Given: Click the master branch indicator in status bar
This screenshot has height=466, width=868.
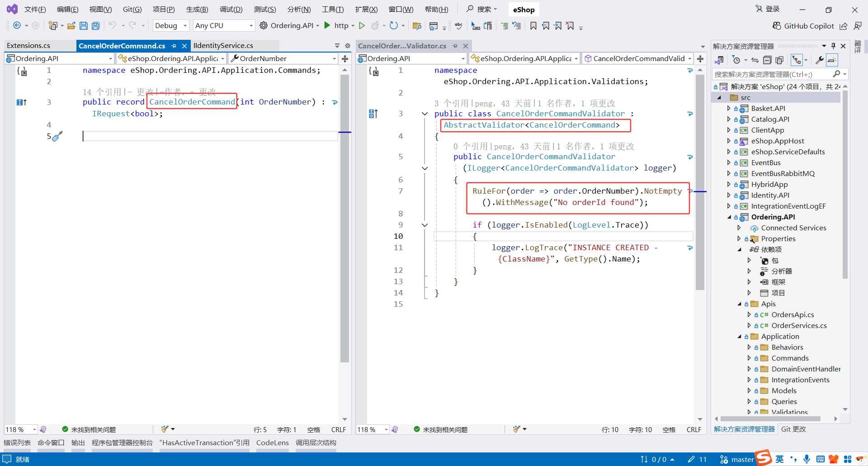Looking at the screenshot, I should (x=737, y=459).
